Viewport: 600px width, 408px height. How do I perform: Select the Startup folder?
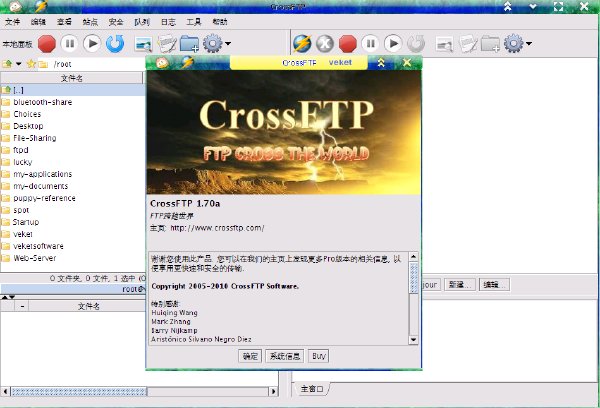click(x=73, y=222)
